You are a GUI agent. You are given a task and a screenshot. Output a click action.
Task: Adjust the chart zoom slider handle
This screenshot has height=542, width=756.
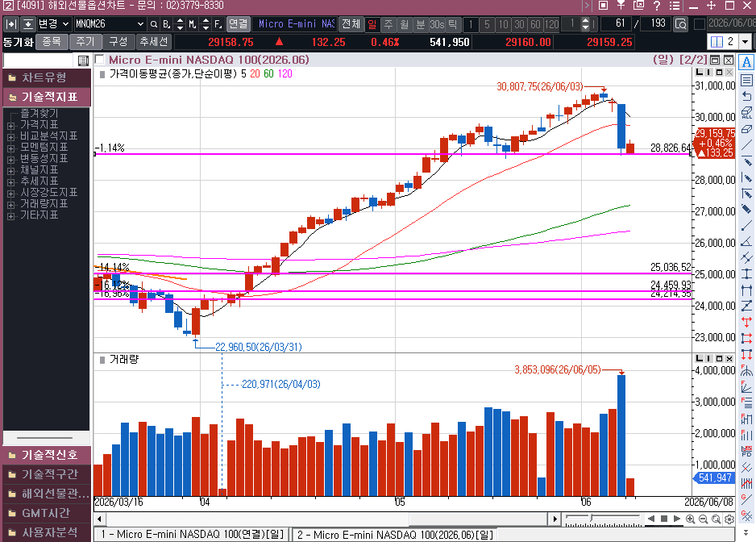point(591,517)
